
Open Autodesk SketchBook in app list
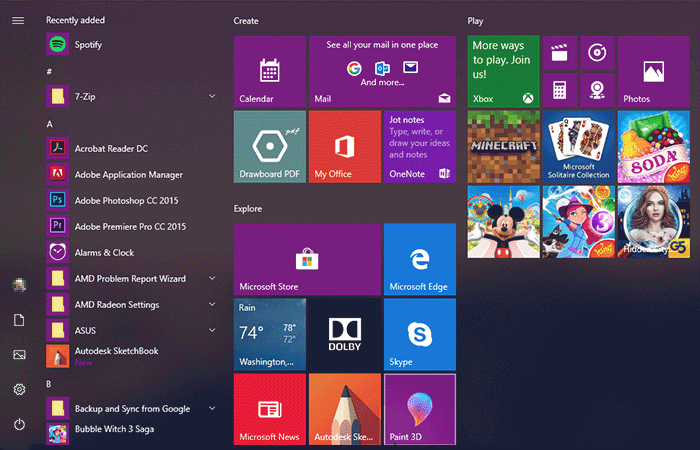click(x=132, y=356)
